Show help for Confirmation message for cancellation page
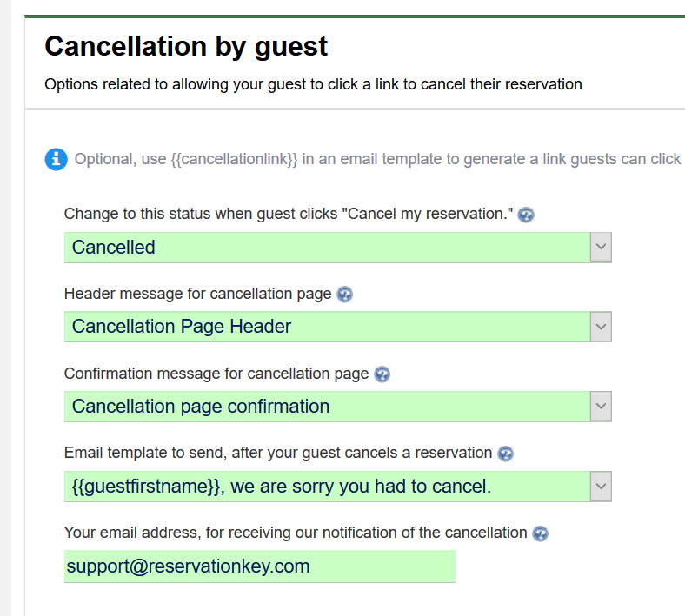 click(382, 374)
